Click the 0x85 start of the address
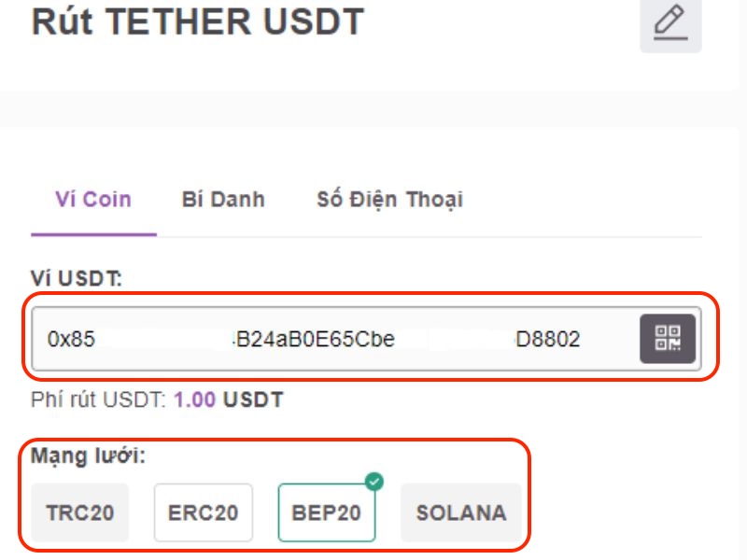 click(x=71, y=339)
